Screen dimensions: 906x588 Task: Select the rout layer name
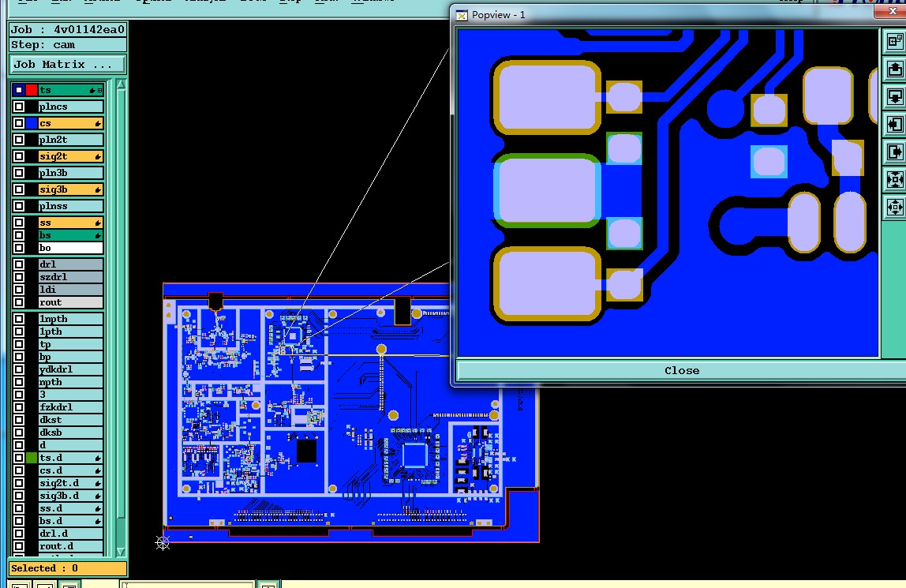[x=70, y=302]
